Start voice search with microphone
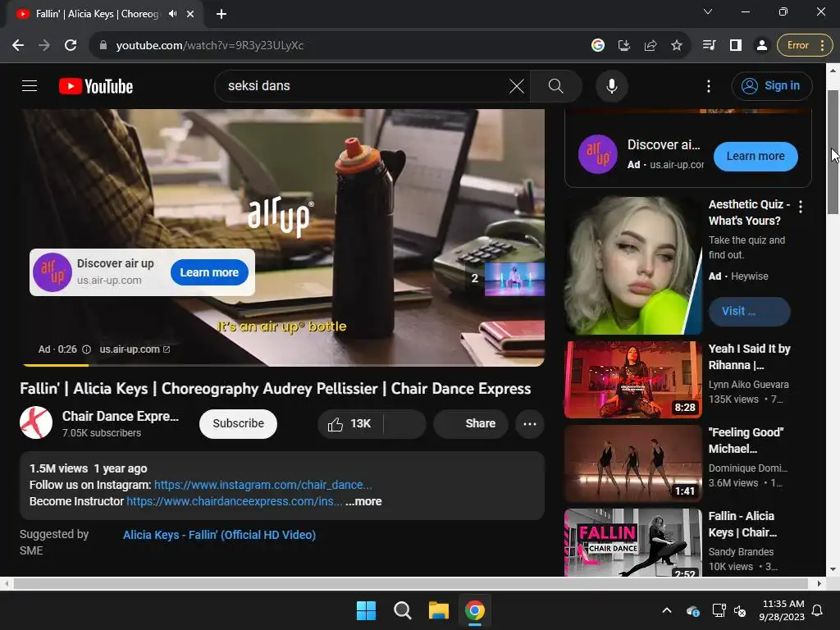The width and height of the screenshot is (840, 630). point(611,85)
